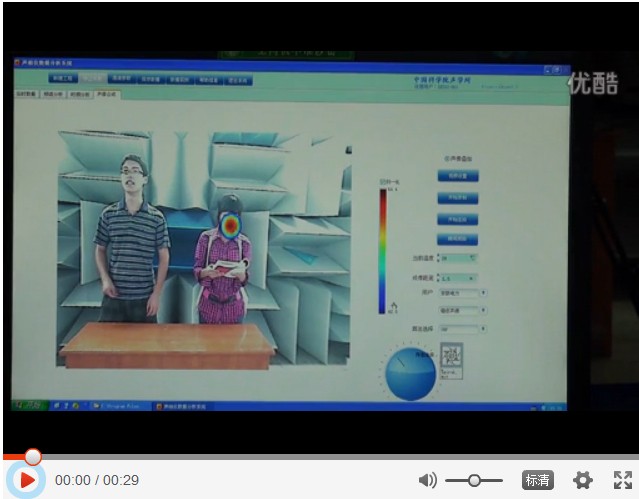
Task: Click the blue circular compass dial
Action: (x=410, y=374)
